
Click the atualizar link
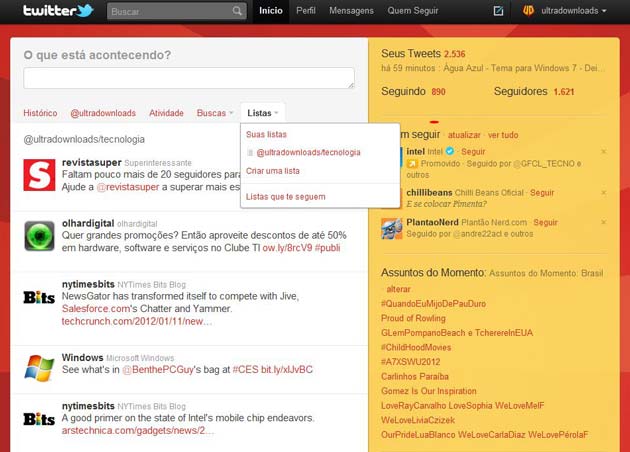point(464,135)
